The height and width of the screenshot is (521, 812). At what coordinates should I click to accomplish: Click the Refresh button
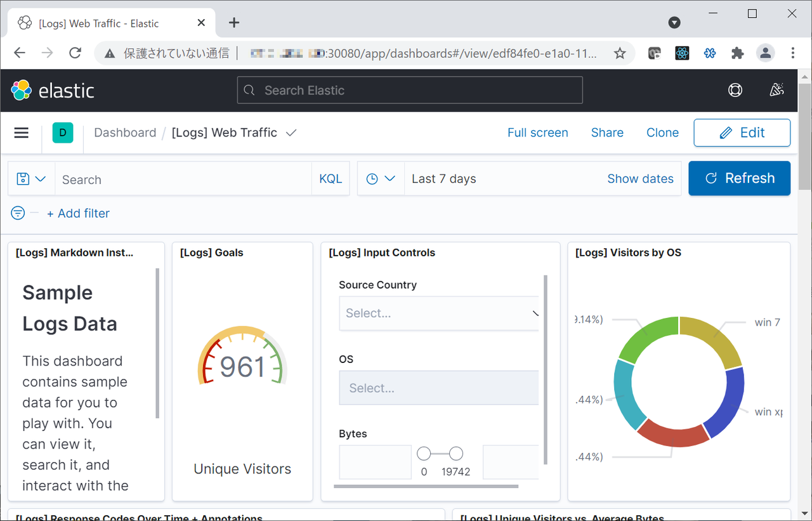coord(740,178)
